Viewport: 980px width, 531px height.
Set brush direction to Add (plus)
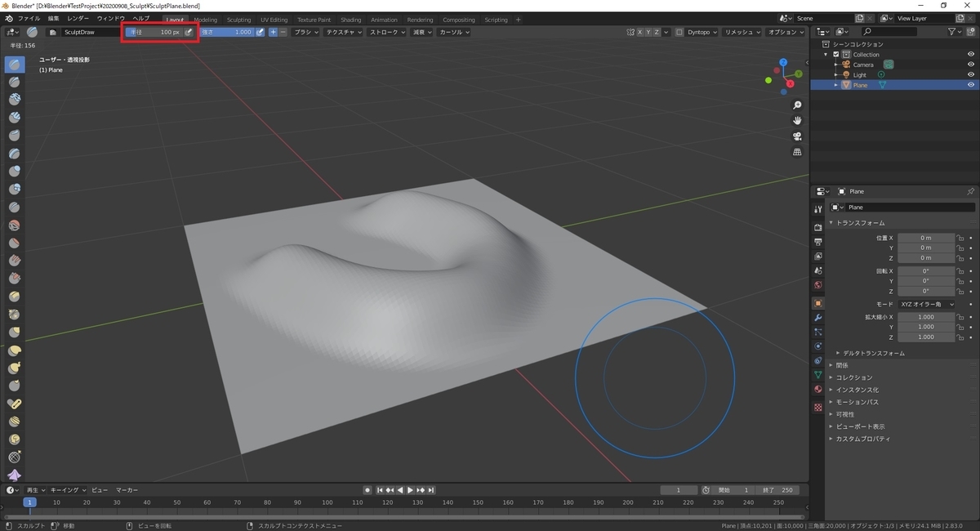tap(273, 32)
